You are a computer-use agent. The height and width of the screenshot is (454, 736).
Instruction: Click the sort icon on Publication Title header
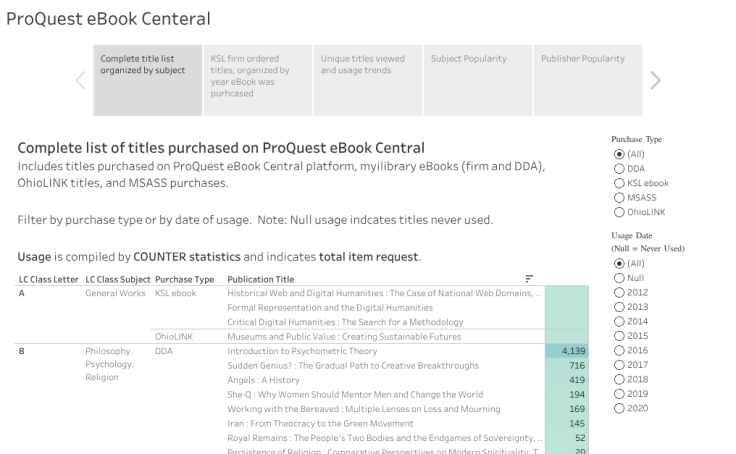point(529,278)
